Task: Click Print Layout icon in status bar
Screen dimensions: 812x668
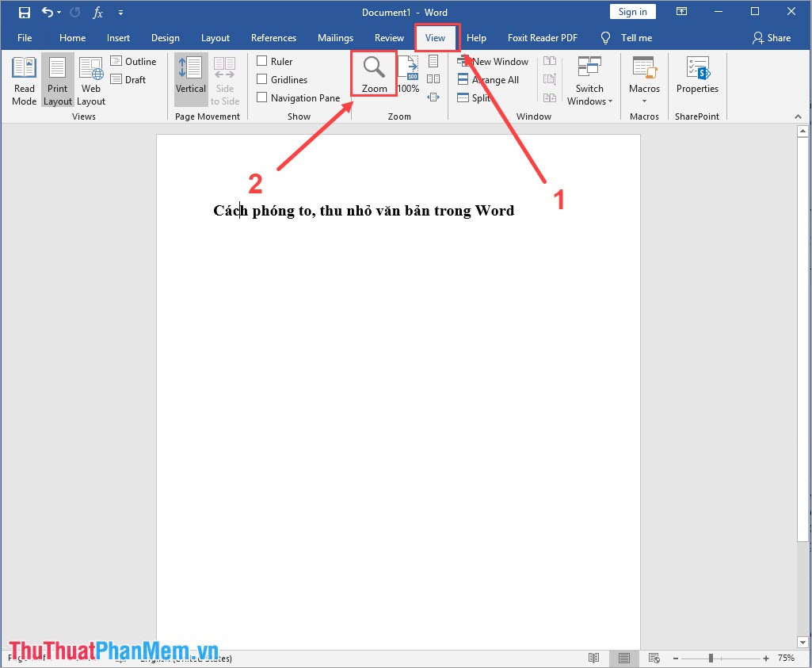Action: pyautogui.click(x=624, y=658)
